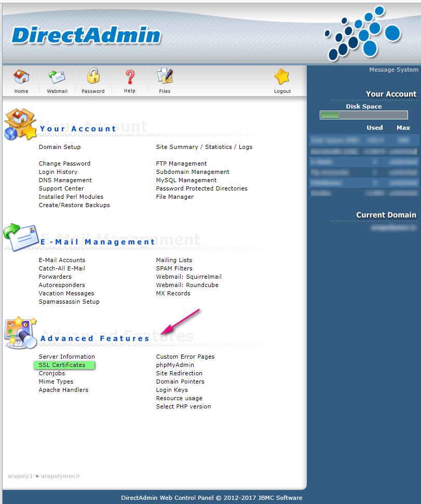Open Mime Types
Screen dimensions: 421x504
click(x=56, y=382)
